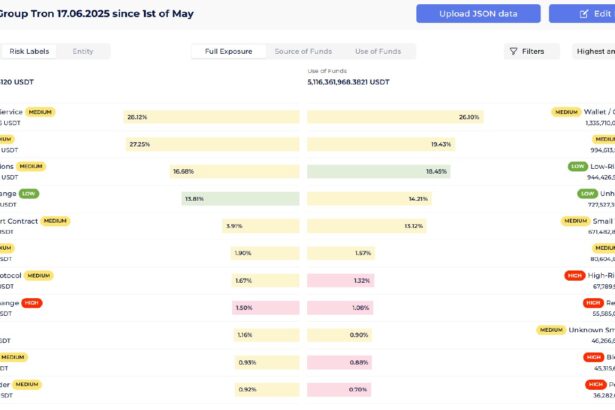Click the filter funnel icon

point(513,51)
